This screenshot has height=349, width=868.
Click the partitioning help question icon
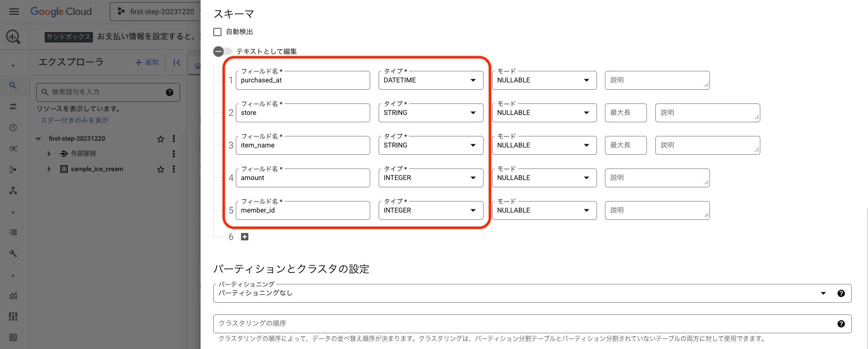[841, 293]
